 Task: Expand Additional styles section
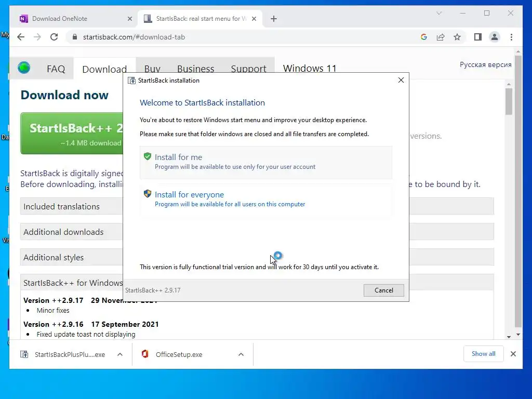click(x=72, y=257)
